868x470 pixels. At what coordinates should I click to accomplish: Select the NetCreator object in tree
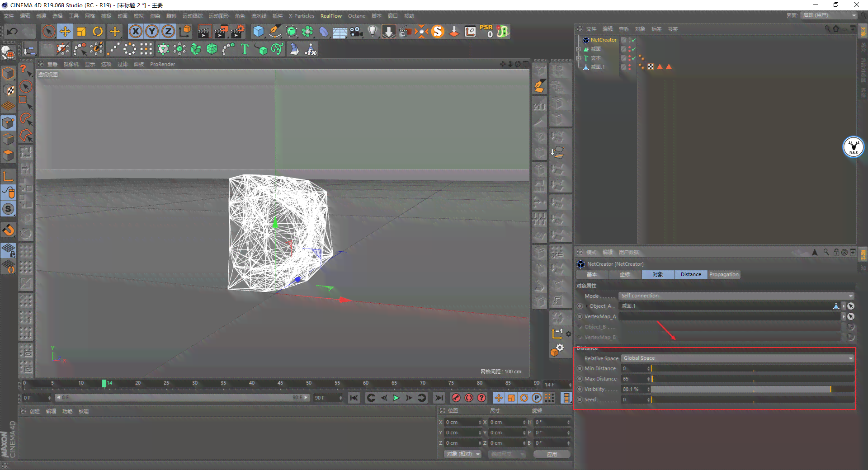coord(604,40)
